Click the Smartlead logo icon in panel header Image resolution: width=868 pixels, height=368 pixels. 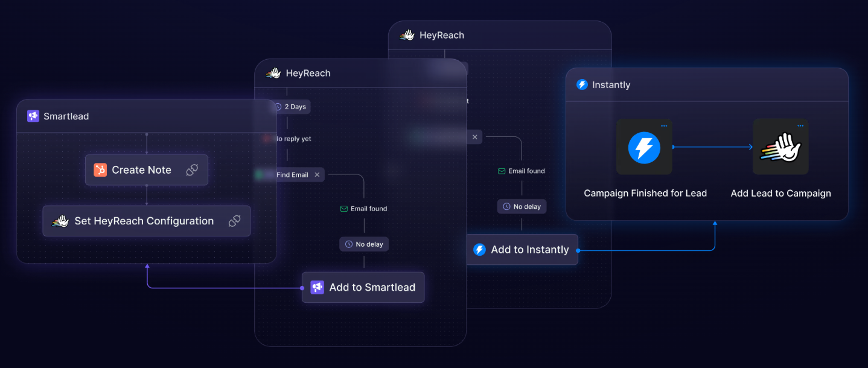[33, 116]
